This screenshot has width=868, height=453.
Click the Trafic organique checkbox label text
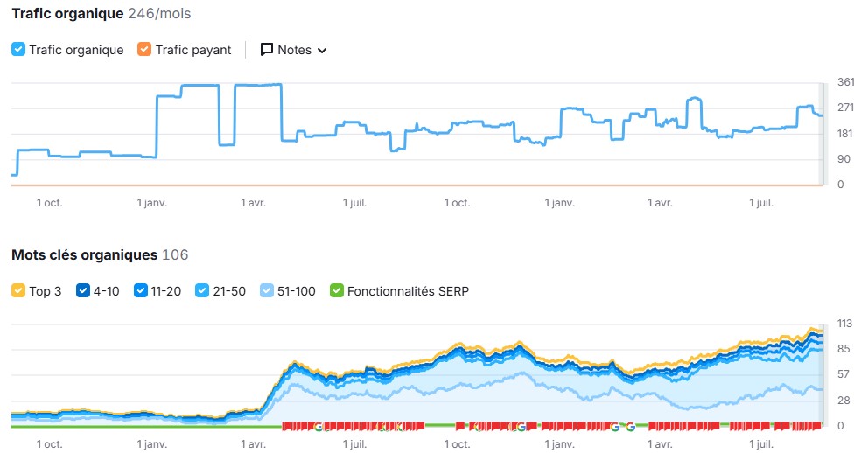click(x=76, y=50)
